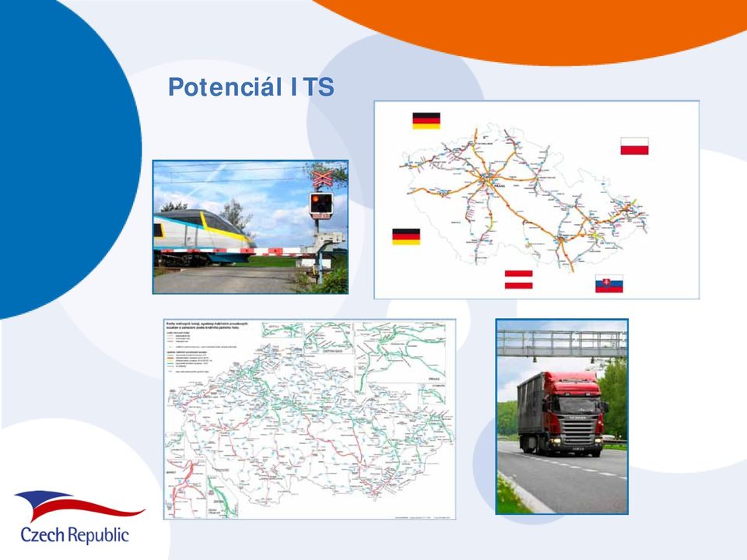Click the Slovak flag on the map

coord(608,283)
